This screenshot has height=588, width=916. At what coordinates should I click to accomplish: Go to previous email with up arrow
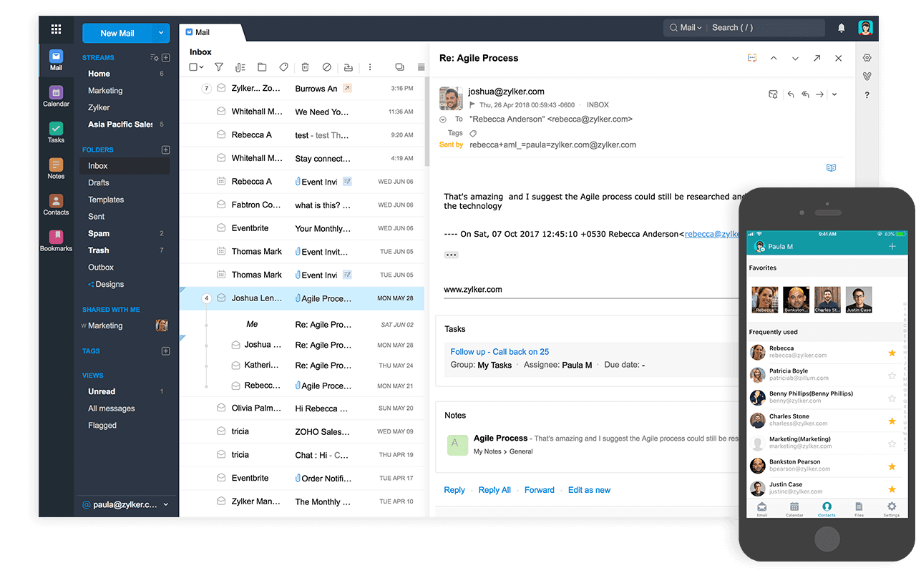(x=774, y=59)
